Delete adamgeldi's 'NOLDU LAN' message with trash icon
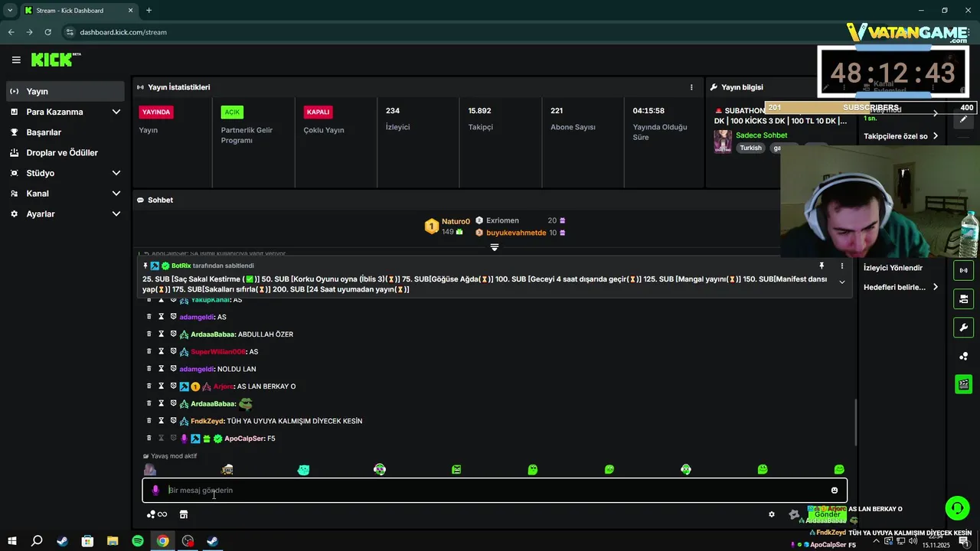Screen dimensions: 980x551 click(x=149, y=369)
